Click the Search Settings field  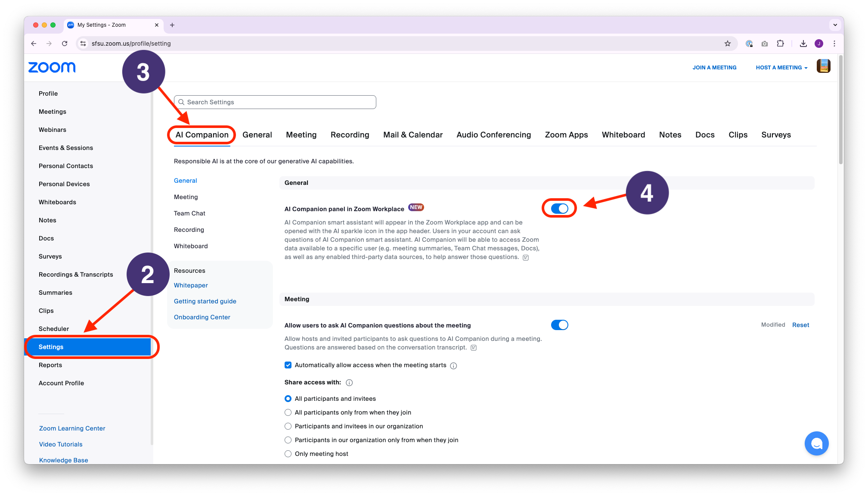click(x=275, y=102)
